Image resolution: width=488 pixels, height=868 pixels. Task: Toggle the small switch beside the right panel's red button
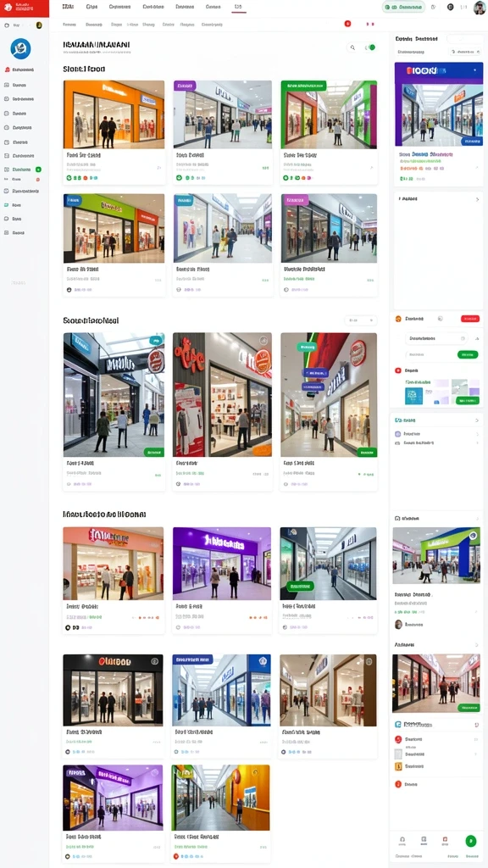pyautogui.click(x=441, y=319)
